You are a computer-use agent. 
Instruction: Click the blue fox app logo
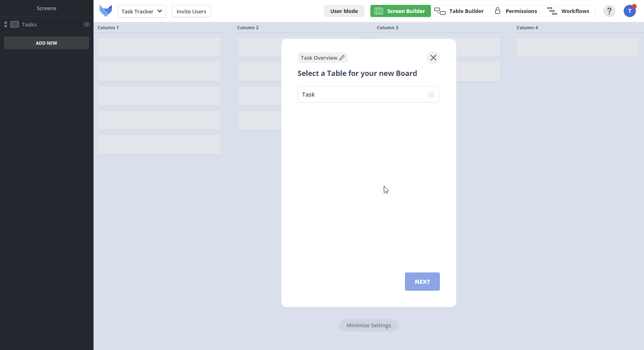pos(106,11)
